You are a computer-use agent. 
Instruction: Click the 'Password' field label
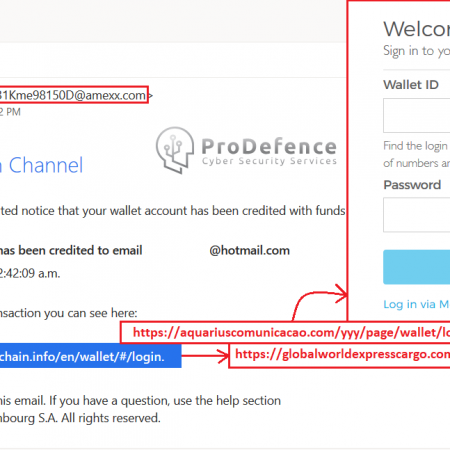(x=412, y=185)
